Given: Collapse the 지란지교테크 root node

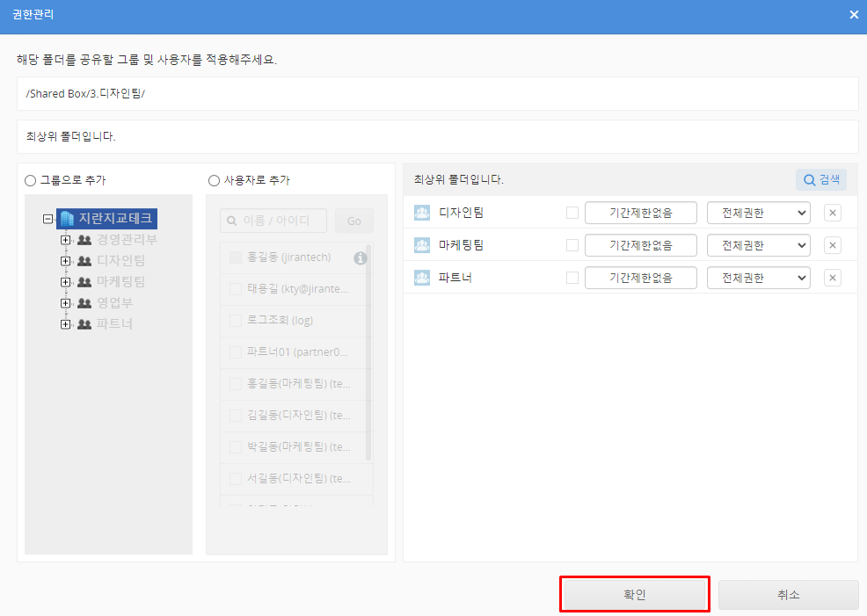Looking at the screenshot, I should click(x=48, y=219).
